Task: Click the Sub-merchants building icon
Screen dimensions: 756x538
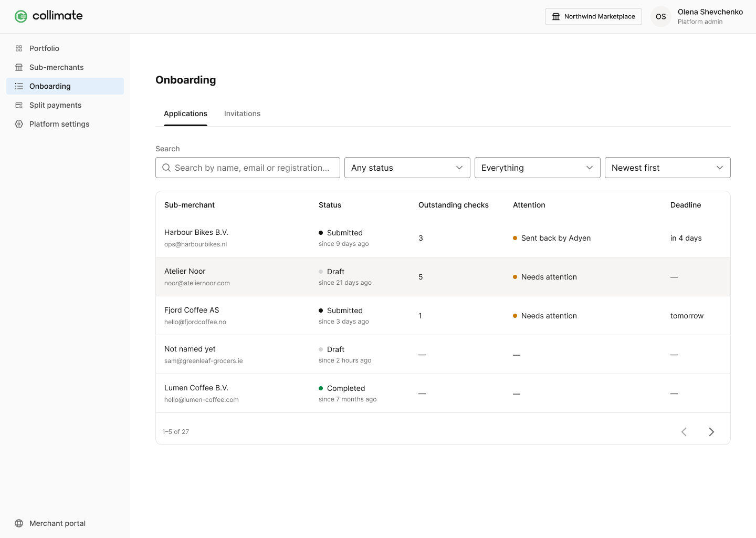Action: coord(19,67)
